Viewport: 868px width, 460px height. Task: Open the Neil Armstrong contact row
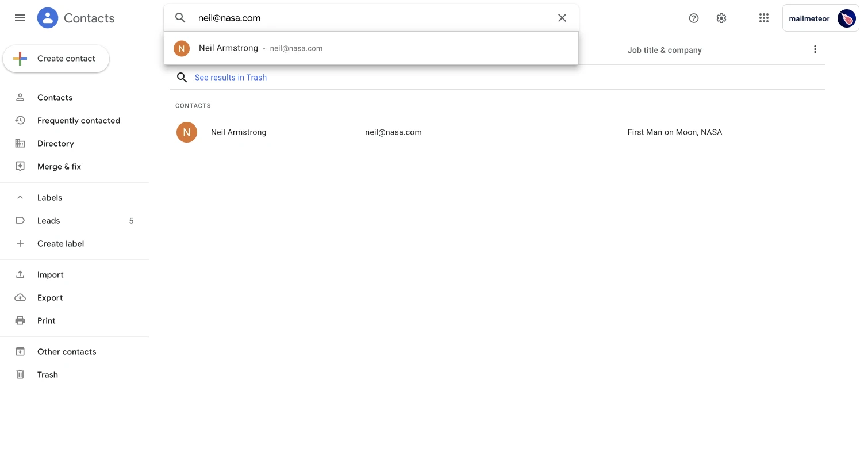coord(497,132)
